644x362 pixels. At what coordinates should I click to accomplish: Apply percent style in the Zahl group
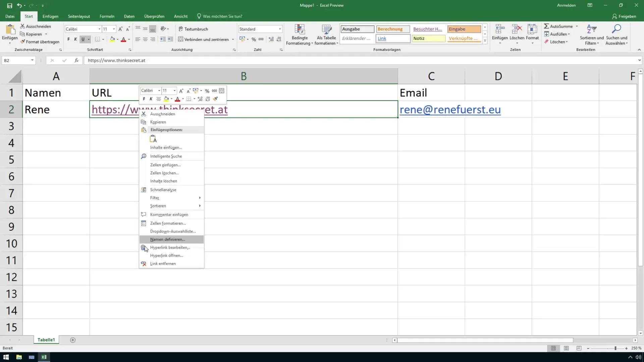254,39
